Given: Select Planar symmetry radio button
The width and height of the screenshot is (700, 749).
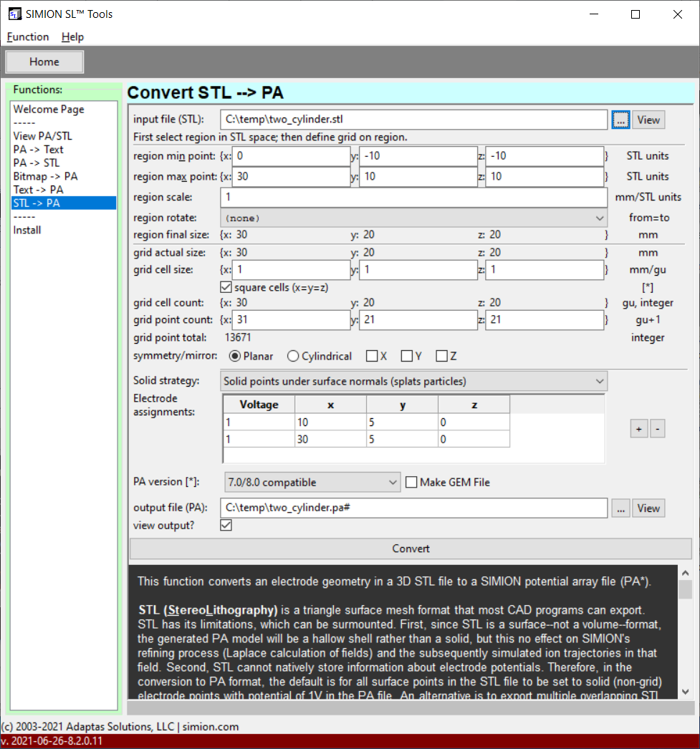Looking at the screenshot, I should coord(234,357).
